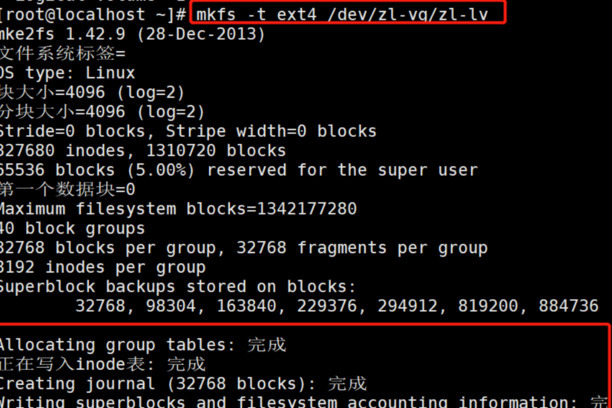Click the Creating journal (32768 blocks) line
This screenshot has width=612, height=408.
[x=182, y=383]
